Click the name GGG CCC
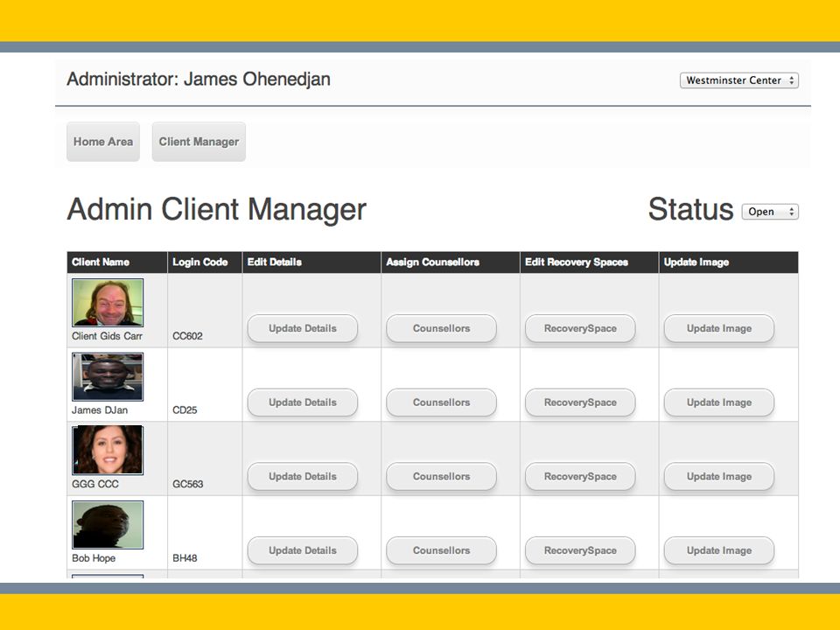The width and height of the screenshot is (840, 630). click(95, 484)
